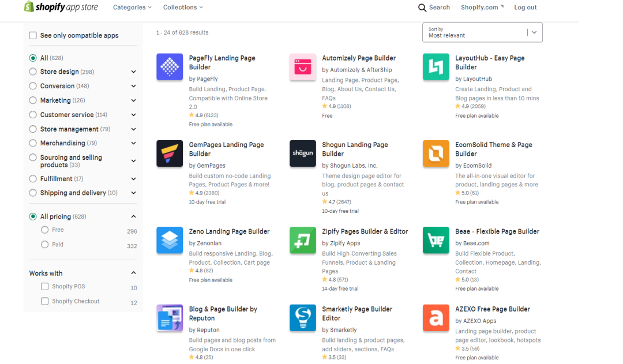Open the Zipify Pages app icon
Viewport: 623px width, 364px height.
coord(303,240)
